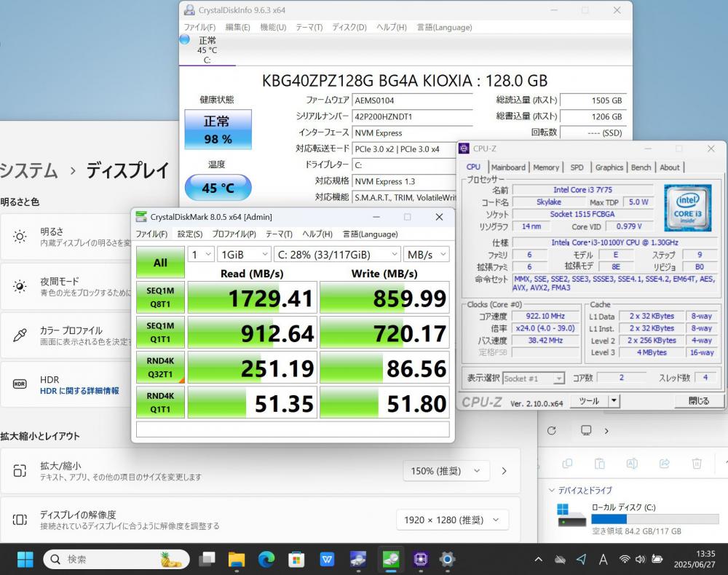Screen dimensions: 728x575
Task: Click the CrystalDiskInfo taskbar icon
Action: click(358, 559)
